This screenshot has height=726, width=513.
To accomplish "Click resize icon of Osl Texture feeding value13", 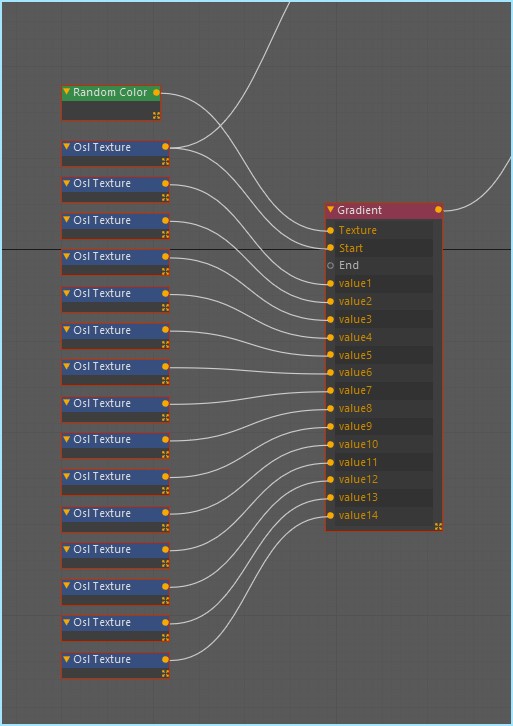I will 165,637.
